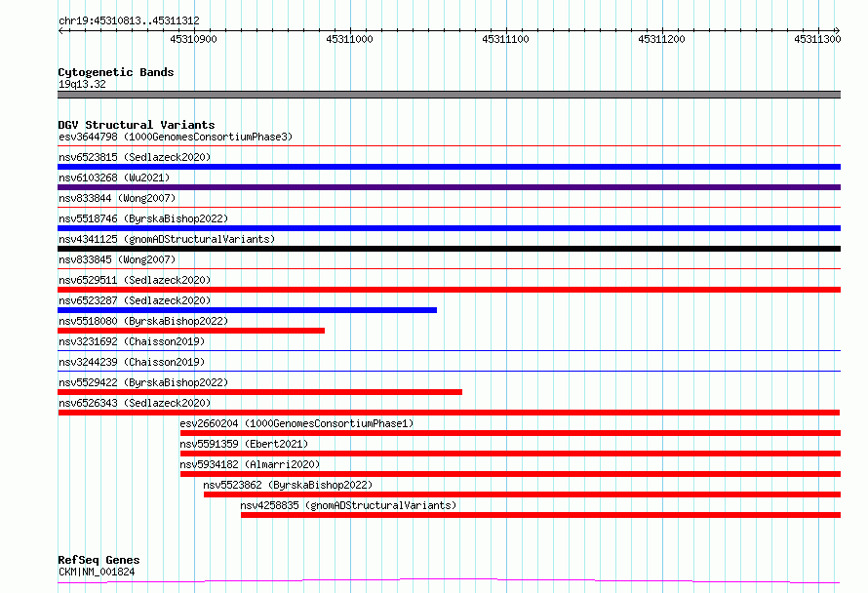Viewport: 868px width, 593px height.
Task: Select the nsv5934182 (Almarri2020) label
Action: 250,464
